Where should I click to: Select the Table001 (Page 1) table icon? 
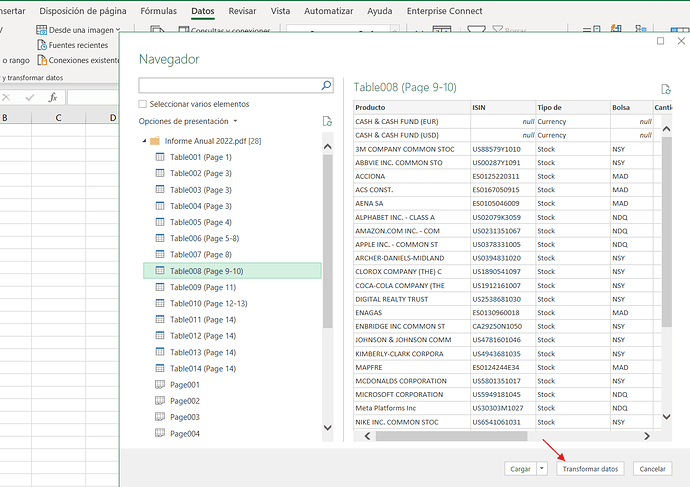pos(160,157)
